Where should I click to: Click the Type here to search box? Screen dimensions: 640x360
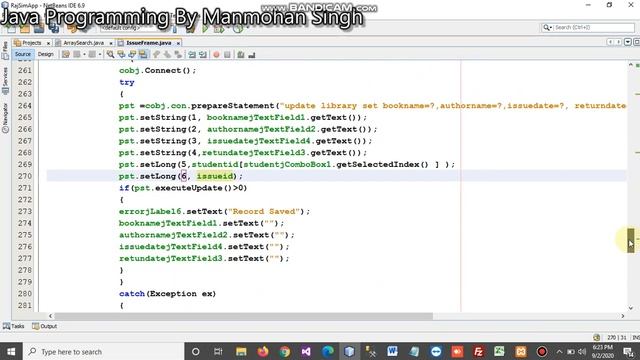pos(103,351)
